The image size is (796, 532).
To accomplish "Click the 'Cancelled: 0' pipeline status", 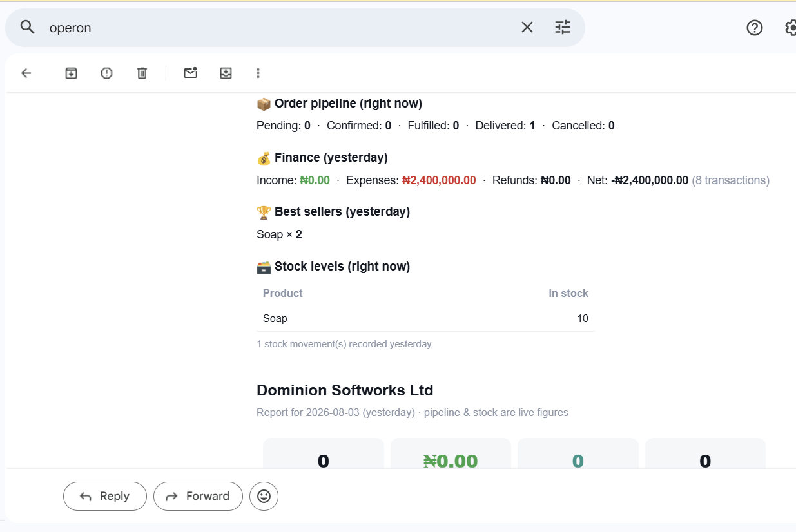I will [583, 126].
